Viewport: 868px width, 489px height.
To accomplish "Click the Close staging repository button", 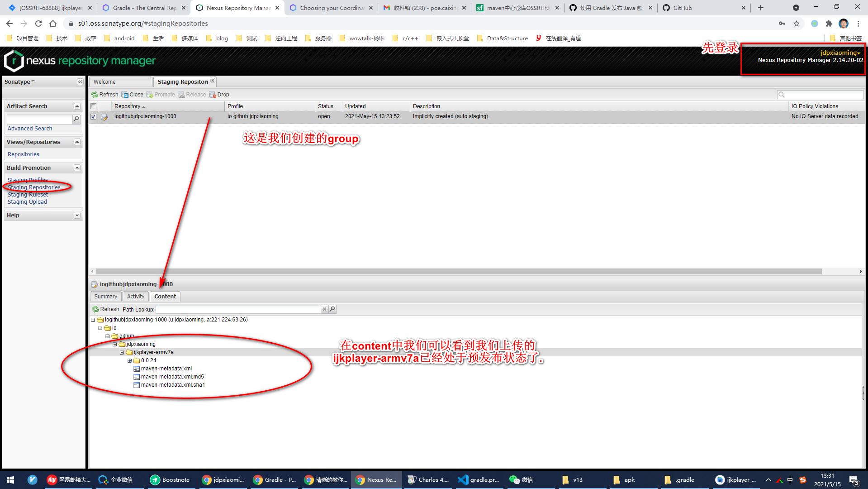I will click(x=133, y=95).
